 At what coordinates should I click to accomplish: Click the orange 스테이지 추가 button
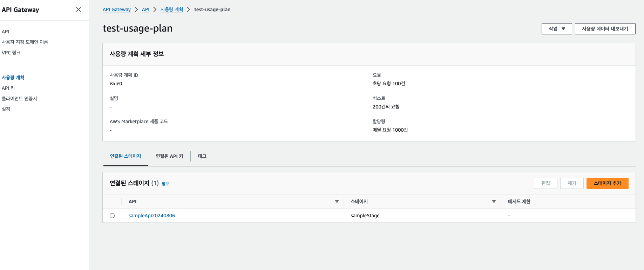tap(607, 183)
